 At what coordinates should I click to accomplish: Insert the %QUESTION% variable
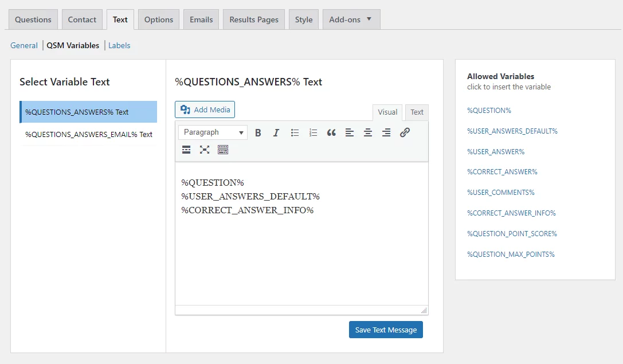point(489,111)
